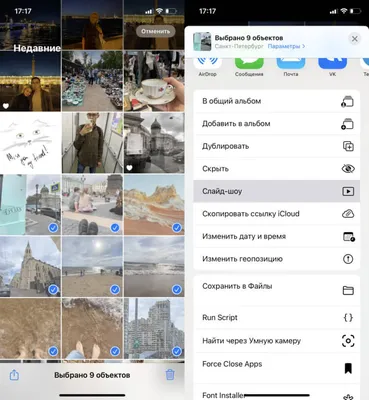The image size is (369, 400).
Task: Choose Изменить дату и время
Action: click(277, 236)
